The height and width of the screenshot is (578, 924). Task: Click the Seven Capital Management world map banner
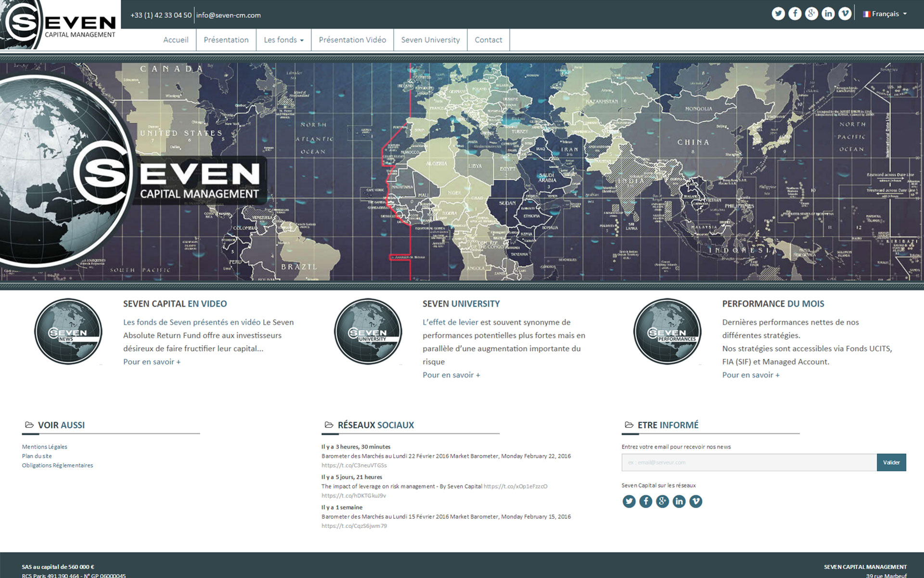(x=462, y=172)
